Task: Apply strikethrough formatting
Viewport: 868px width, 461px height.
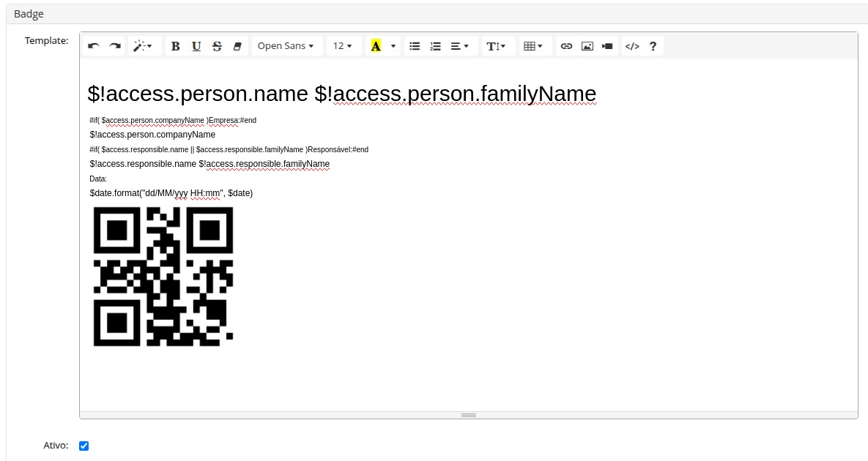Action: [217, 46]
